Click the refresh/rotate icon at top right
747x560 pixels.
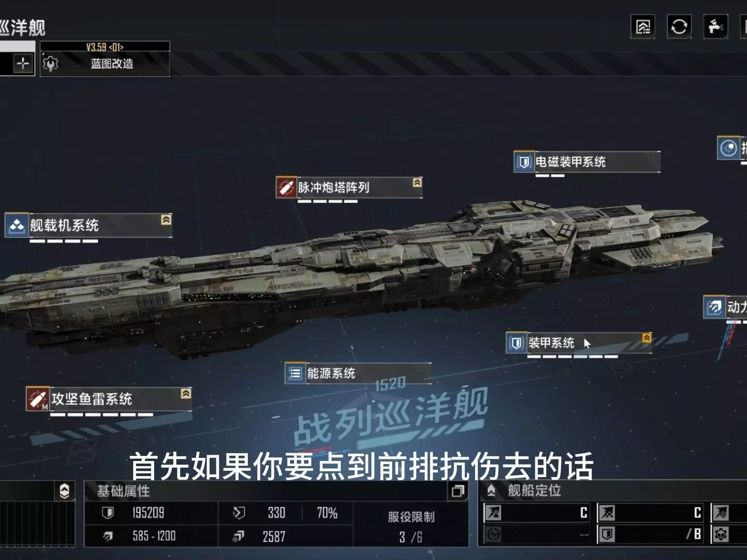coord(679,26)
